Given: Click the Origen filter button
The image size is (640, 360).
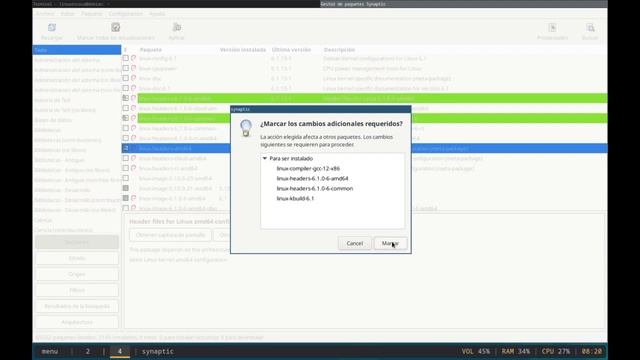Looking at the screenshot, I should [x=77, y=274].
